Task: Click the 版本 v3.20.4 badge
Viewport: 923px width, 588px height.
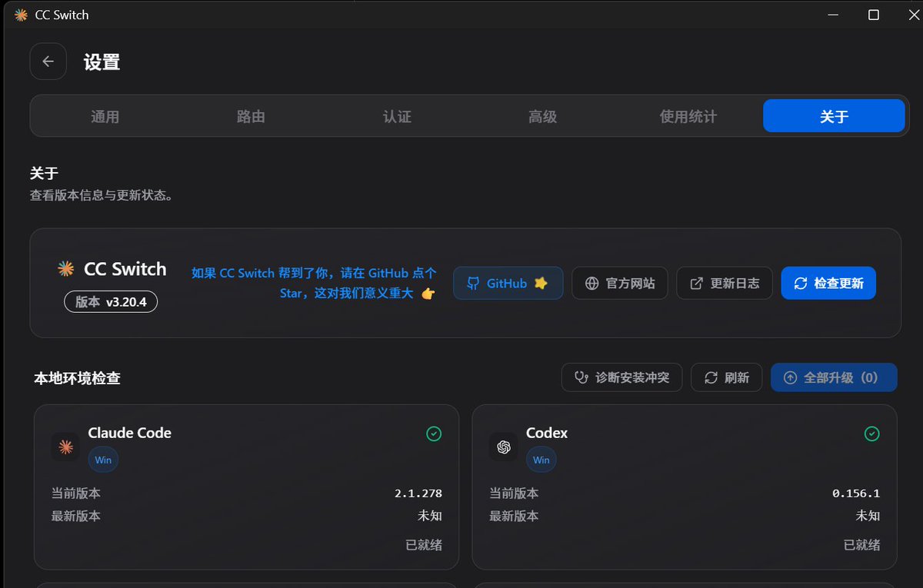Action: pyautogui.click(x=111, y=301)
